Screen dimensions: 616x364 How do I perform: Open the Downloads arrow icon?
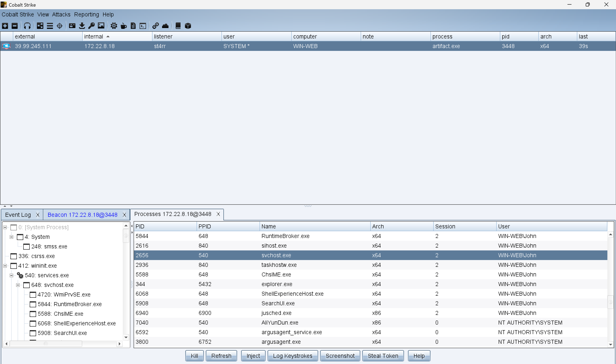pyautogui.click(x=82, y=26)
